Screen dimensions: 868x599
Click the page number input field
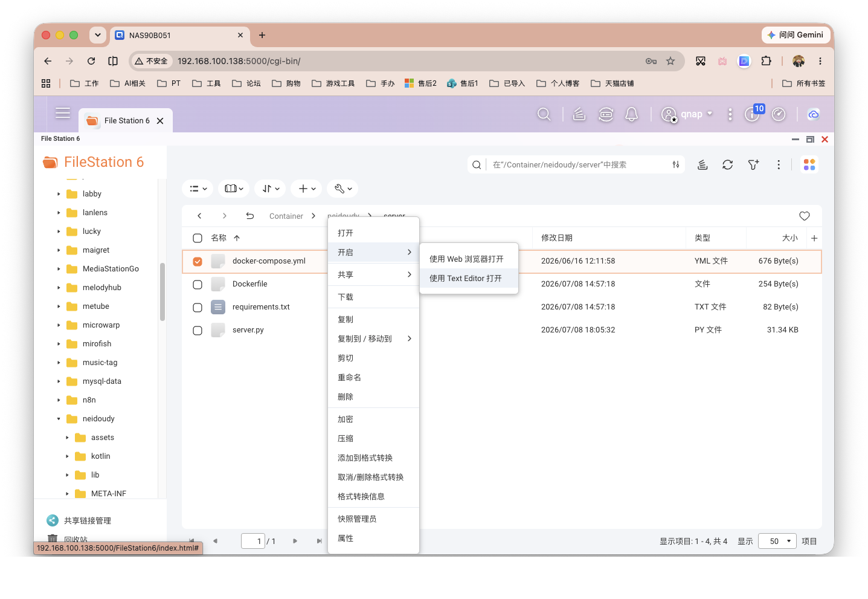(x=253, y=541)
